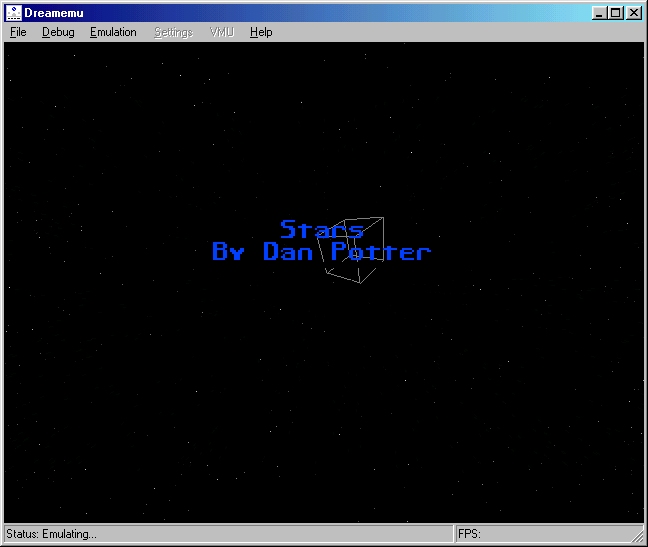Click the window resize grip
This screenshot has height=547, width=648.
coord(638,537)
